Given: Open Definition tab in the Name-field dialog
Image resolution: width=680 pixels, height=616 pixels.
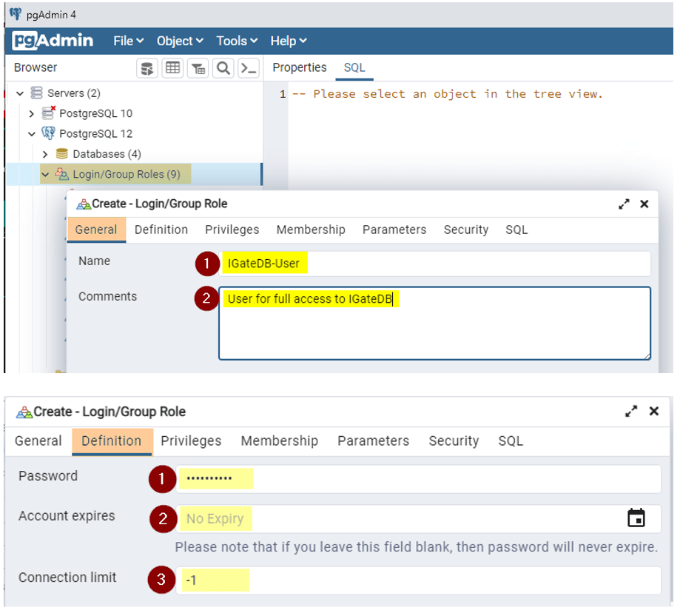Looking at the screenshot, I should 161,230.
